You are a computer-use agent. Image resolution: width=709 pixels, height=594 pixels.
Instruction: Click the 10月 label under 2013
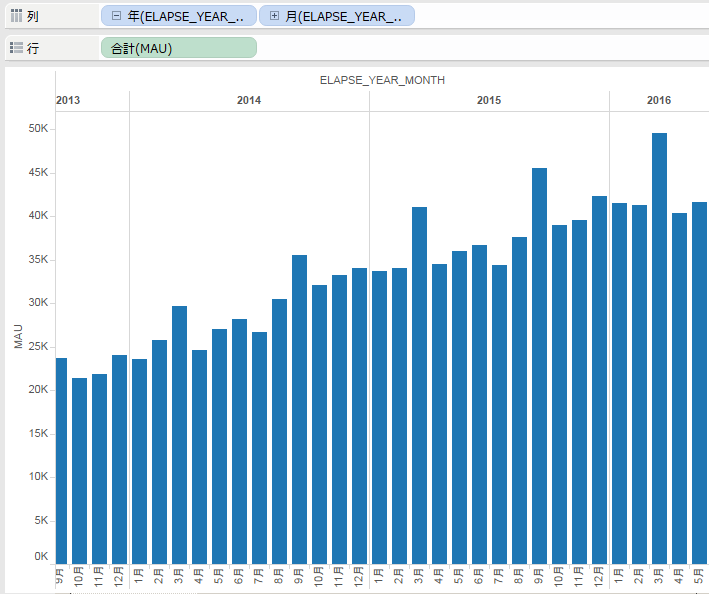pos(79,577)
